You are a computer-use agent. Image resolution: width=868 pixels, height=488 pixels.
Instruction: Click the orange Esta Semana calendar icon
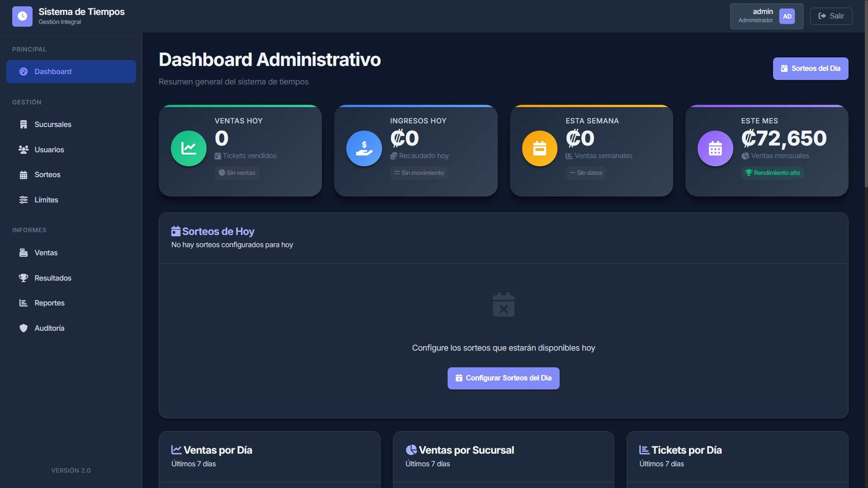coord(539,148)
